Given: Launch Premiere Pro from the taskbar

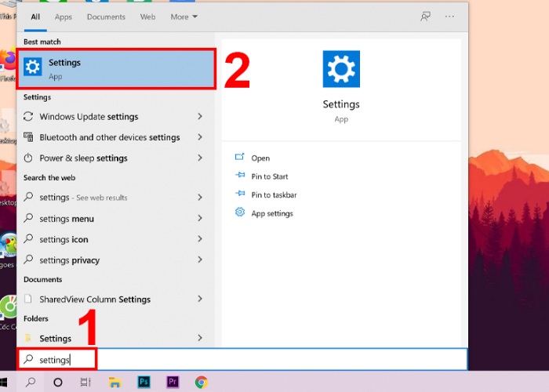Looking at the screenshot, I should [x=173, y=382].
